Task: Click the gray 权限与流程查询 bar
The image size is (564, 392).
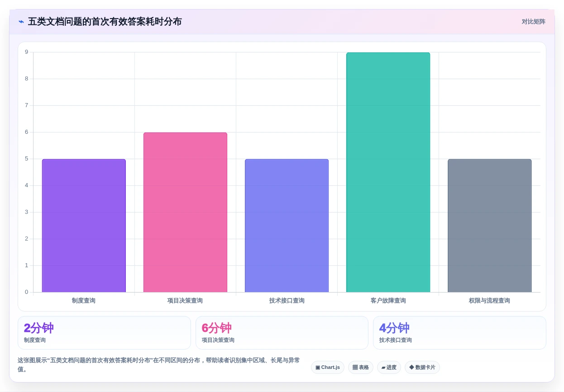Action: click(x=489, y=226)
